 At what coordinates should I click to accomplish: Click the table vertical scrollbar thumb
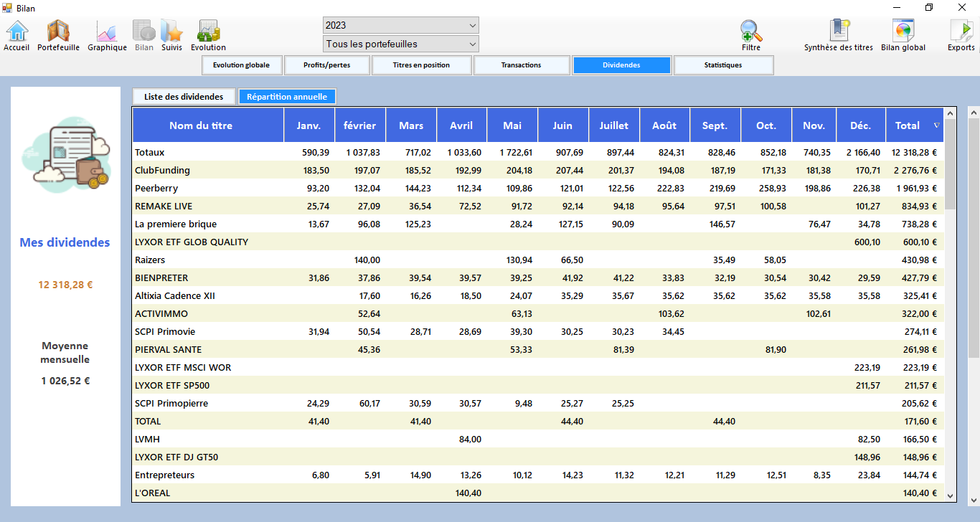tap(951, 164)
